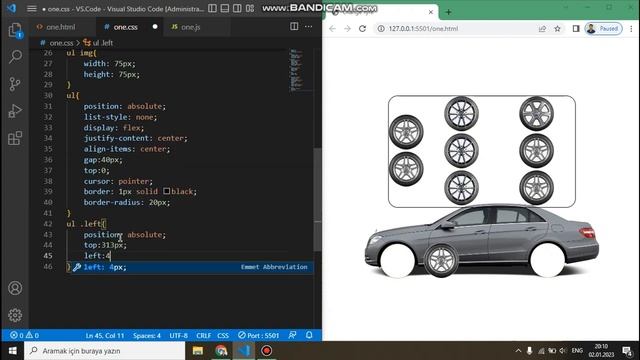640x360 pixels.
Task: Open the VS Code hamburger menu
Action: pyautogui.click(x=31, y=9)
